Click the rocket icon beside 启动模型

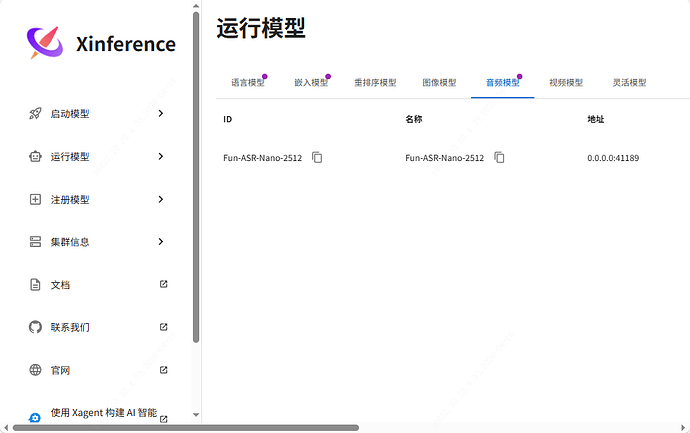click(35, 114)
